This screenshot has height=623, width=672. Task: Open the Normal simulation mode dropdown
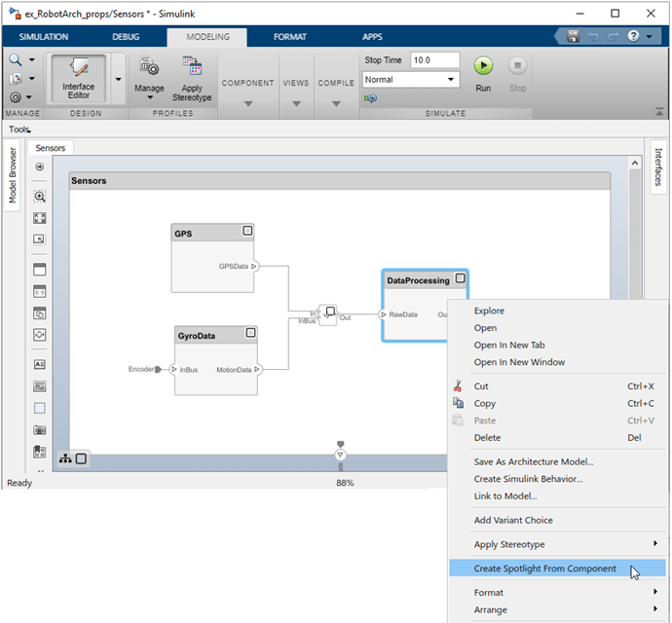pyautogui.click(x=411, y=80)
